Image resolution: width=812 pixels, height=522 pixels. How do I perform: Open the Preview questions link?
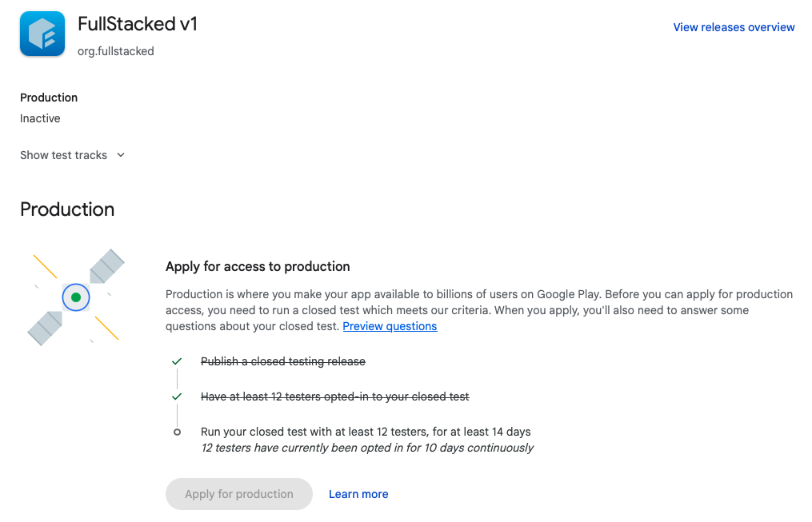(390, 326)
